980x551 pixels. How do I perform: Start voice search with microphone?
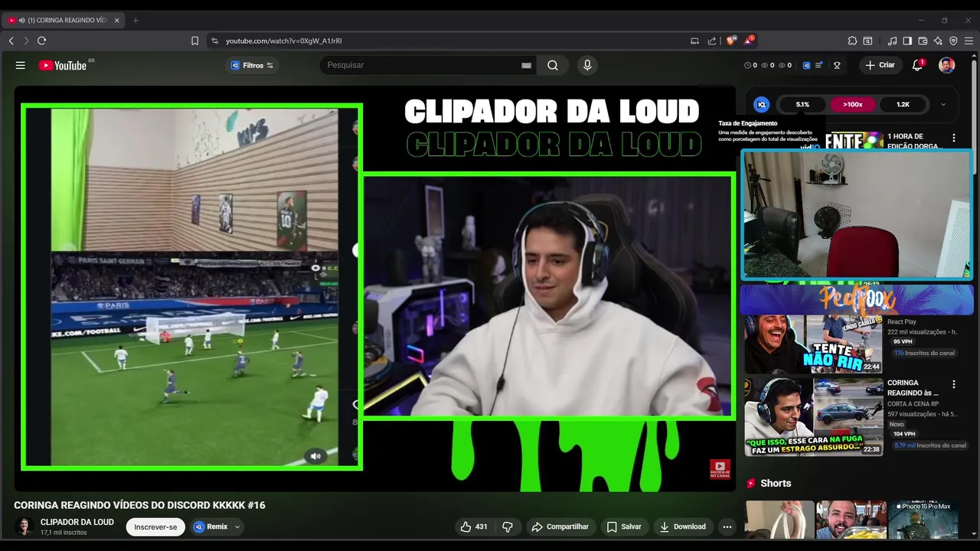tap(587, 65)
